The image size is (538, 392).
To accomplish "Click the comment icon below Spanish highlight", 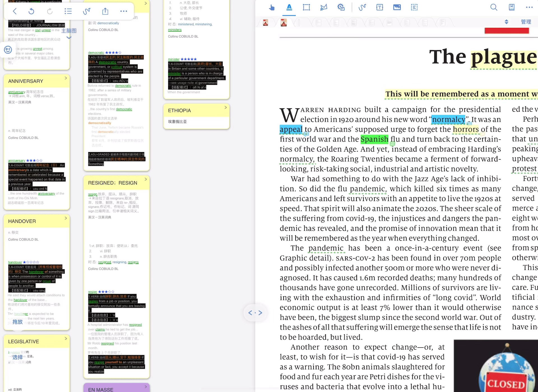I will [x=392, y=144].
